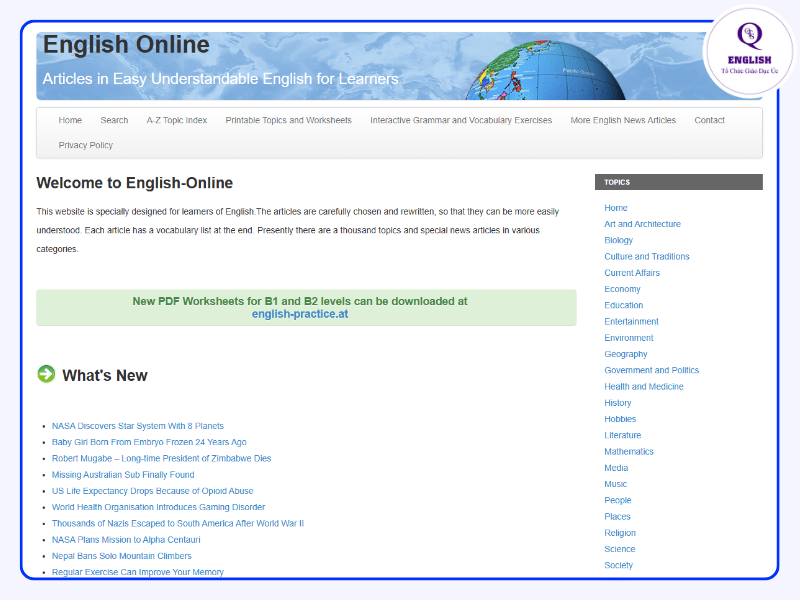This screenshot has width=800, height=600.
Task: Select Health and Medicine topic
Action: [x=644, y=387]
